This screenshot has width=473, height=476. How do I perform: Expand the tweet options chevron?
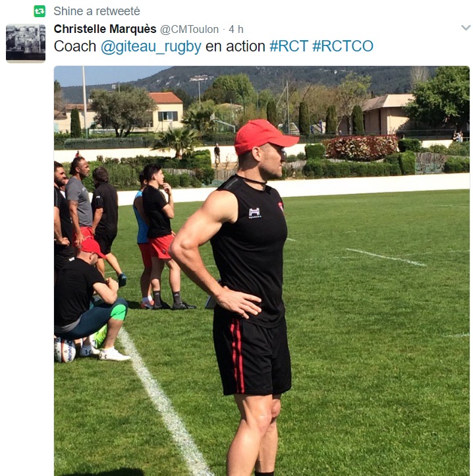click(x=466, y=28)
